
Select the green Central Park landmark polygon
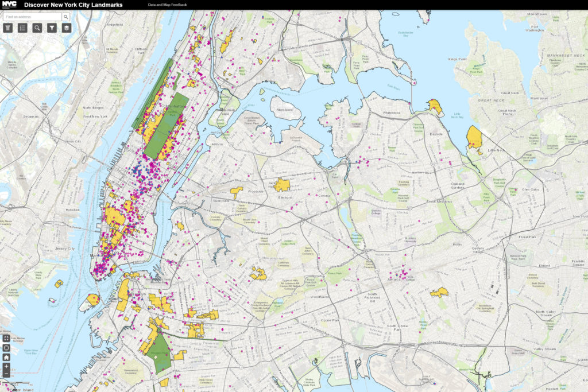tap(167, 126)
